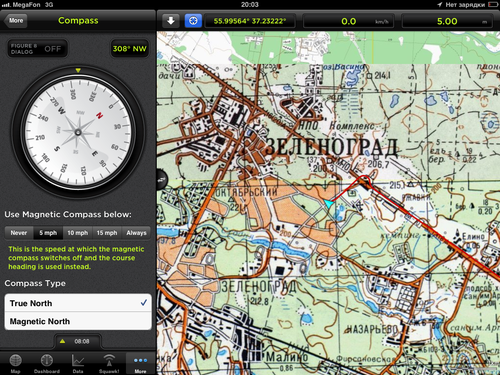Tap the round route handle at map edge
The height and width of the screenshot is (375, 500).
point(161,180)
